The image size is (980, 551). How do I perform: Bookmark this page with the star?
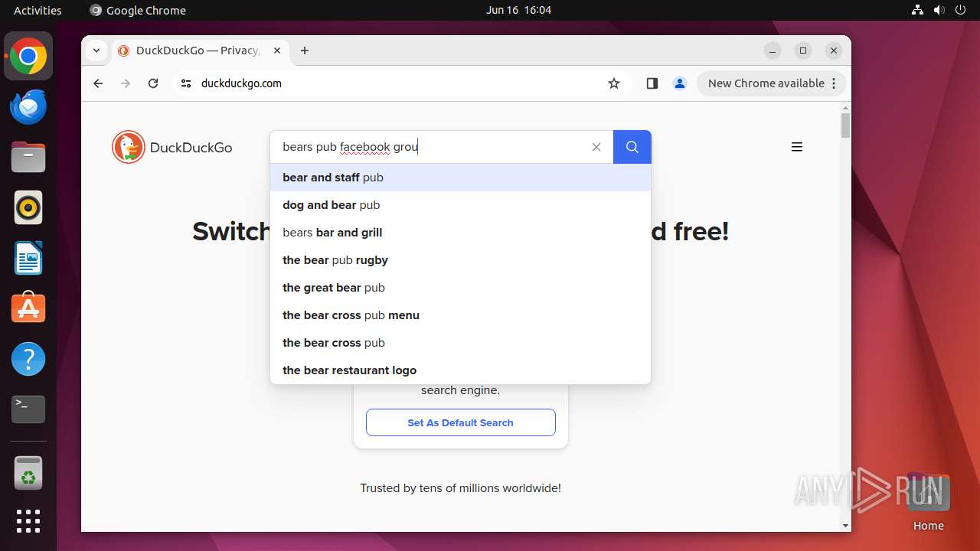point(614,83)
